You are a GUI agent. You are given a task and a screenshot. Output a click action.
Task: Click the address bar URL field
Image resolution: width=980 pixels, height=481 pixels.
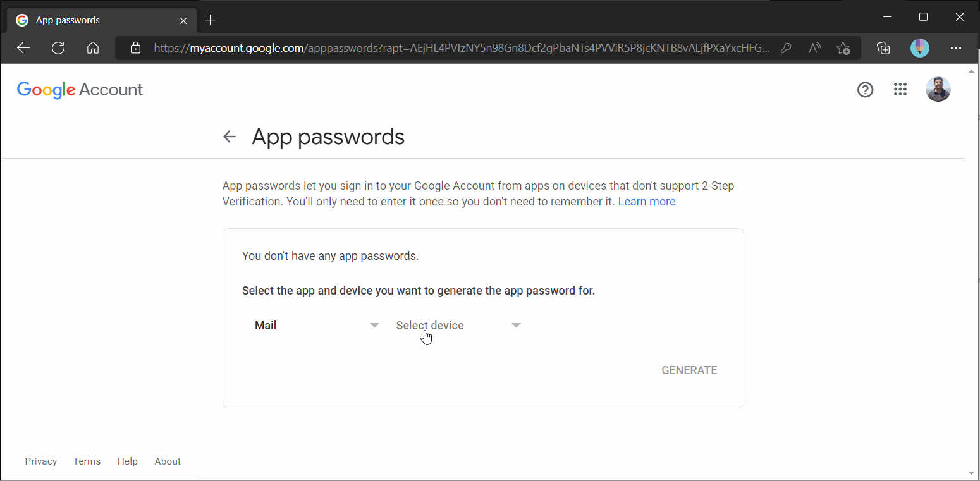462,48
